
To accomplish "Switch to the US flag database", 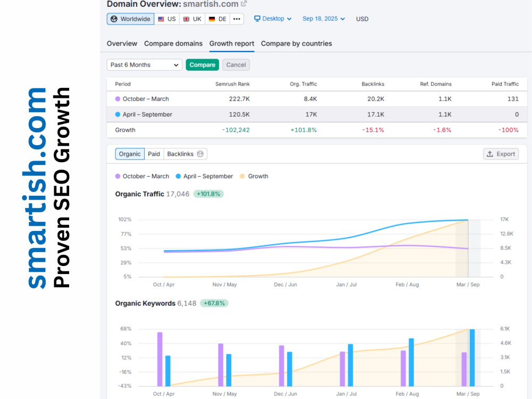I will pos(167,19).
